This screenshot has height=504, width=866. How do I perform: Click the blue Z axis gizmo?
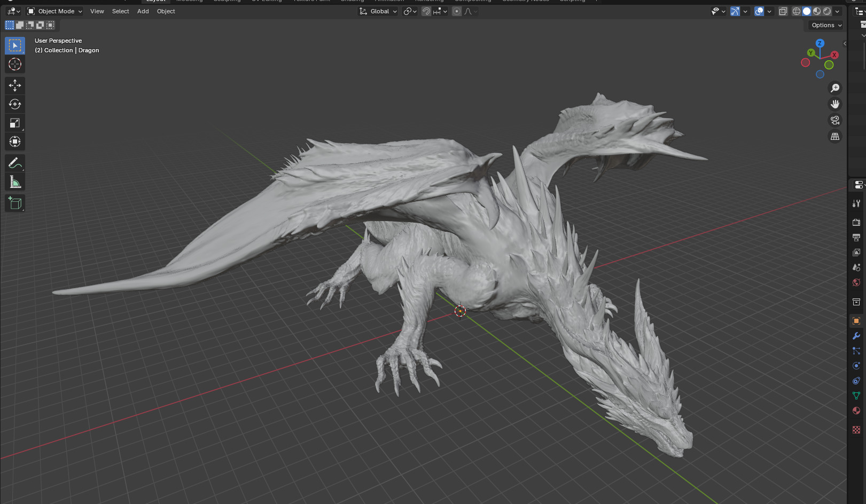[x=820, y=43]
